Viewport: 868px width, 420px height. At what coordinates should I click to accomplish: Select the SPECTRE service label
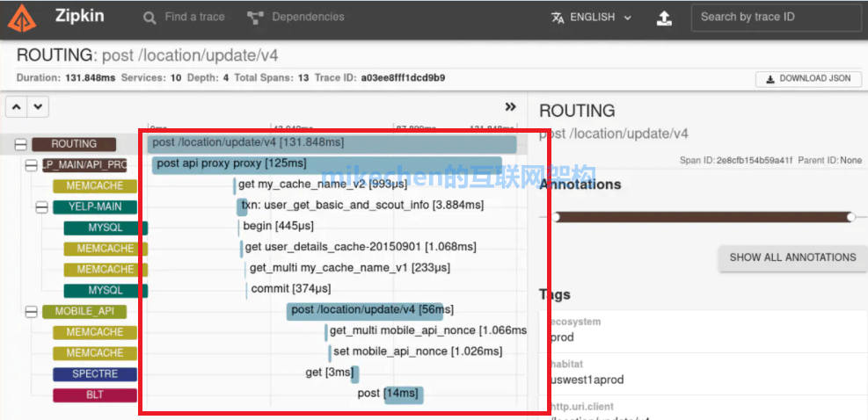coord(95,374)
